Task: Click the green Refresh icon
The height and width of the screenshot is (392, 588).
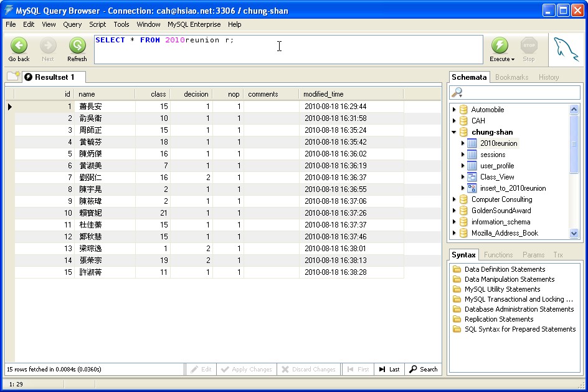Action: coord(77,45)
